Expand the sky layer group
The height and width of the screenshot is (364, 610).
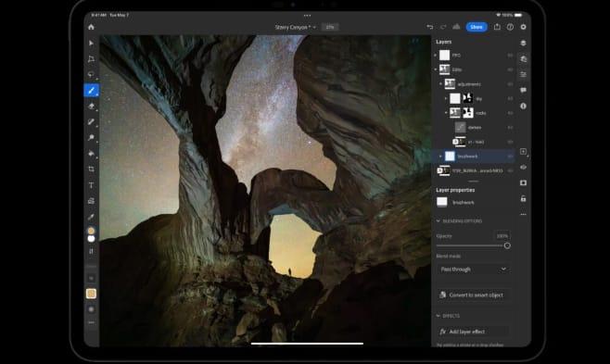click(446, 99)
